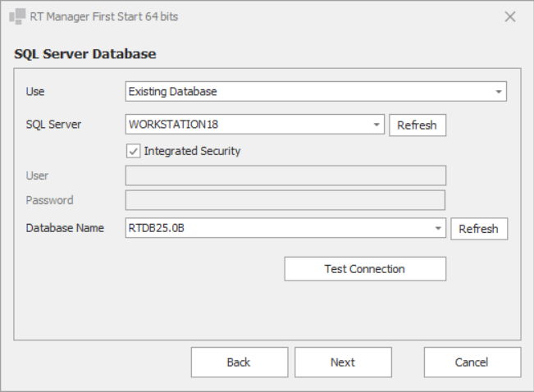Click the window title bar text
This screenshot has height=392, width=534.
coord(104,16)
